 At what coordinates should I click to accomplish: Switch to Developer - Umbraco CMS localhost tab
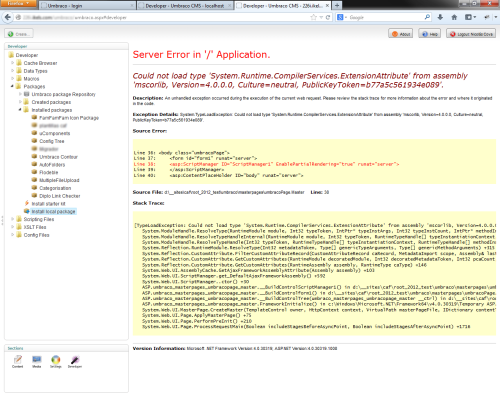click(185, 6)
